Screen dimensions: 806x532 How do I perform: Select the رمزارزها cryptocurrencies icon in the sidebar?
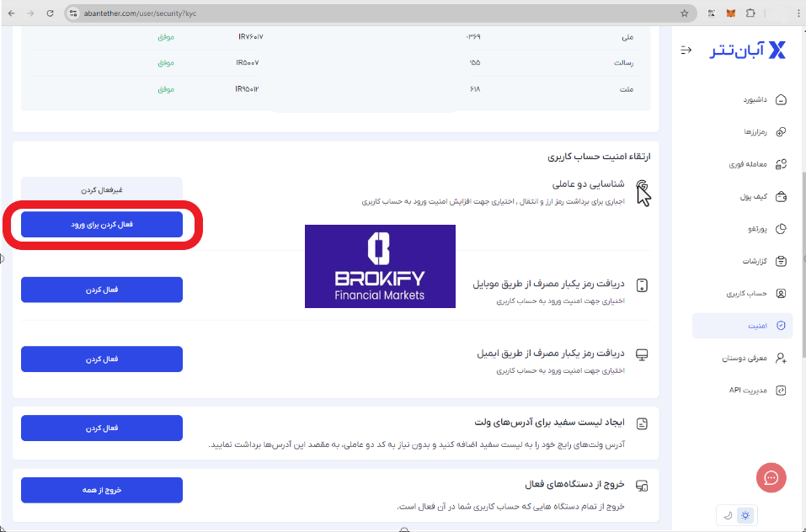(779, 131)
